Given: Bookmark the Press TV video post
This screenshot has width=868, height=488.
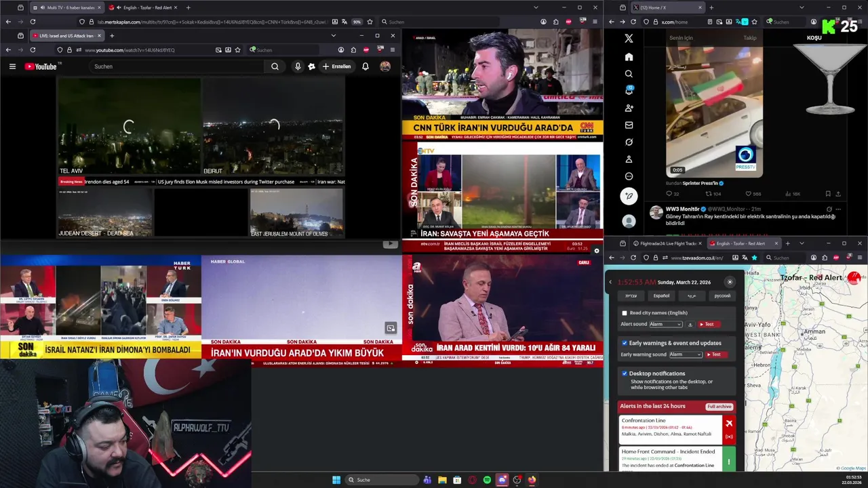Looking at the screenshot, I should click(828, 194).
